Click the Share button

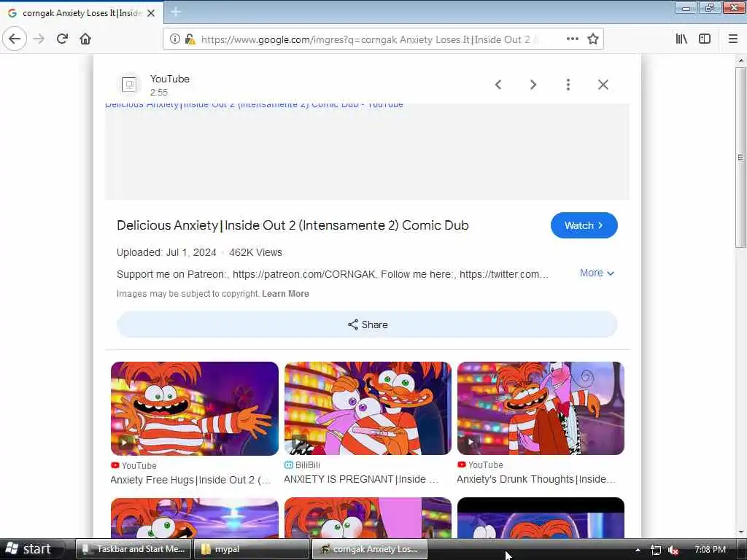coord(367,324)
